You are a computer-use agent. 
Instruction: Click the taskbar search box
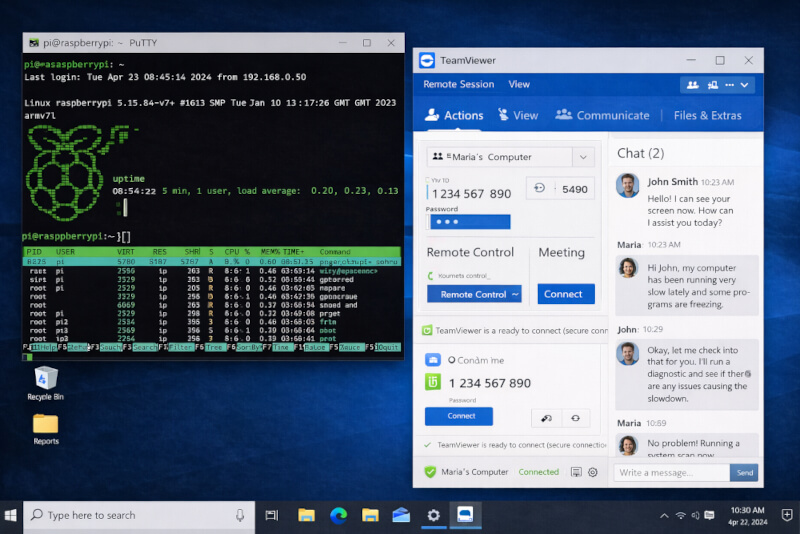[139, 516]
